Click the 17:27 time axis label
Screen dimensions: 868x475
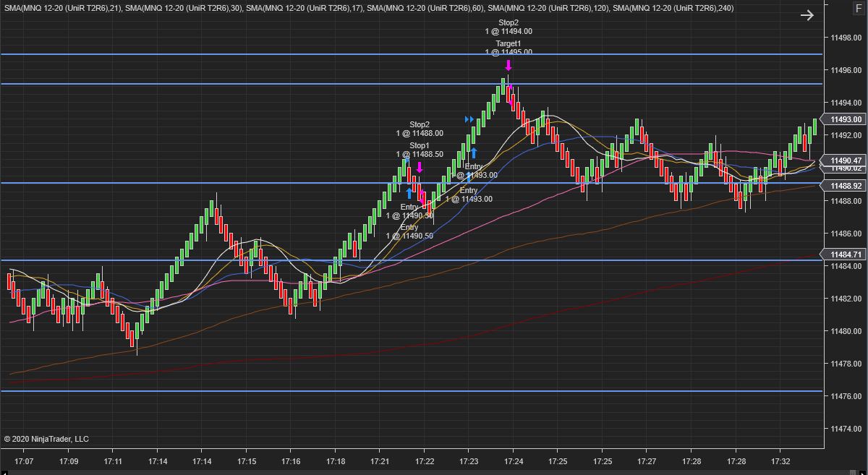tap(647, 461)
